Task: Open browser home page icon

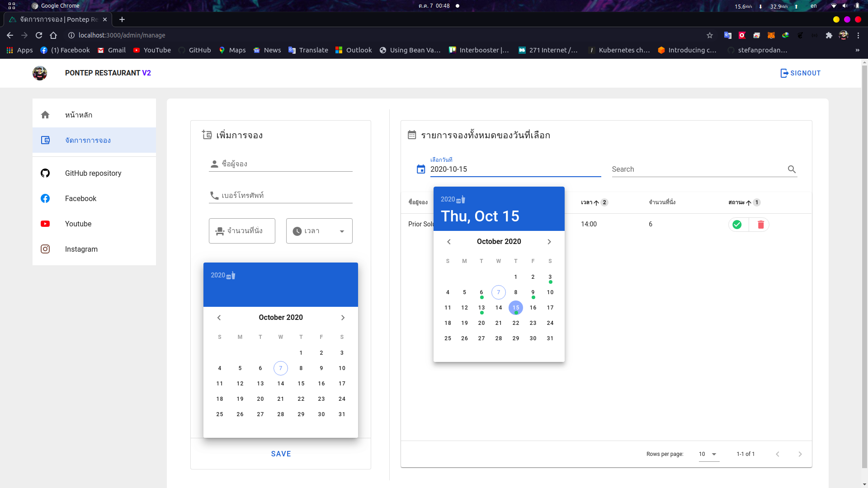Action: click(x=53, y=35)
